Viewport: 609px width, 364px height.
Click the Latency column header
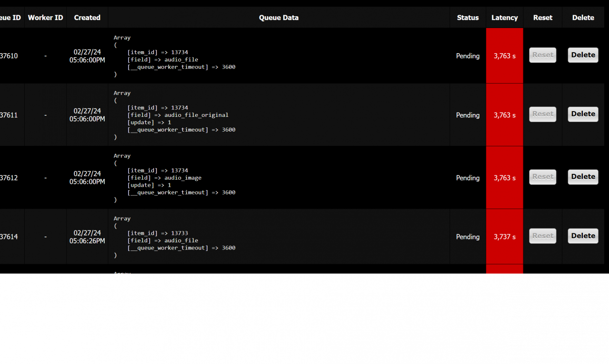[x=504, y=18]
